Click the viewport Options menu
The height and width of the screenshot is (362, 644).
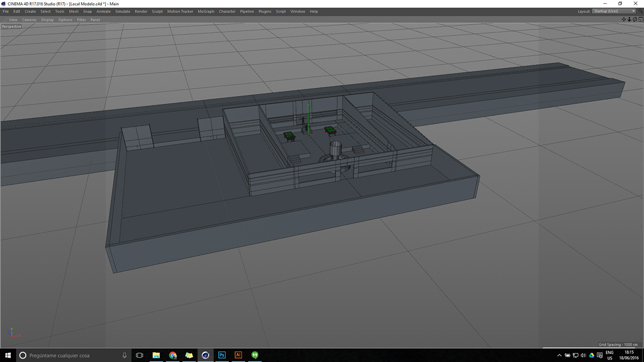coord(65,20)
